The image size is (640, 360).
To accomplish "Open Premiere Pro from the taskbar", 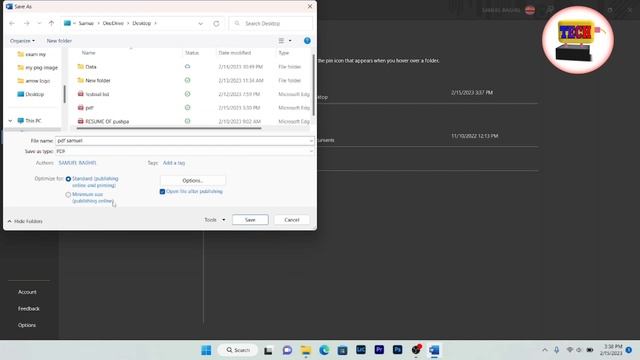I will [x=379, y=350].
